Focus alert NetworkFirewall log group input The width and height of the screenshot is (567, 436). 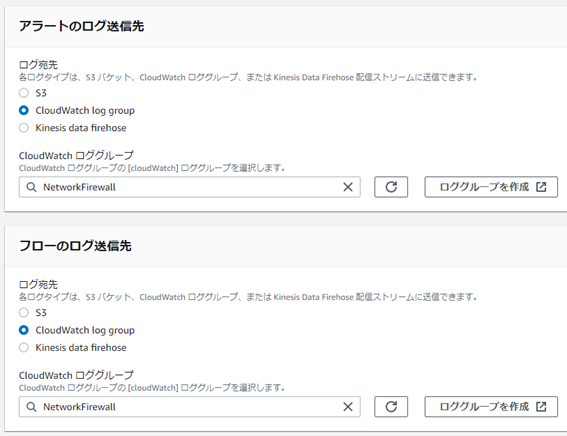189,187
